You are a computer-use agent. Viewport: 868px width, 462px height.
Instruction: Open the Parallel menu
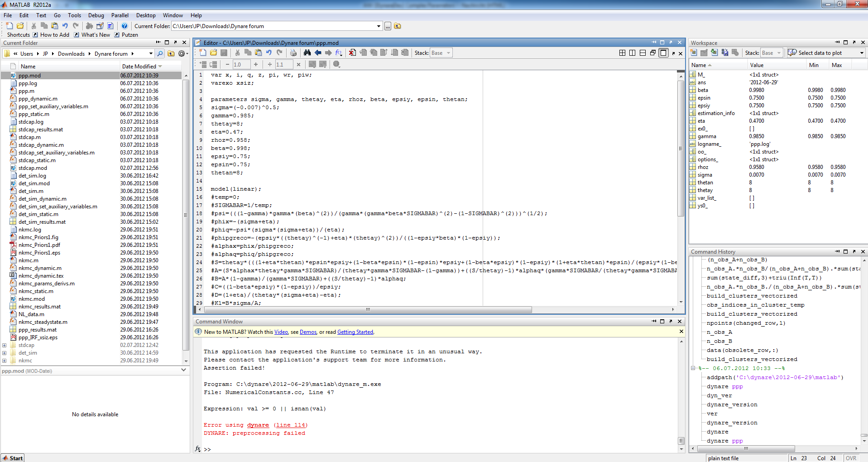(120, 15)
